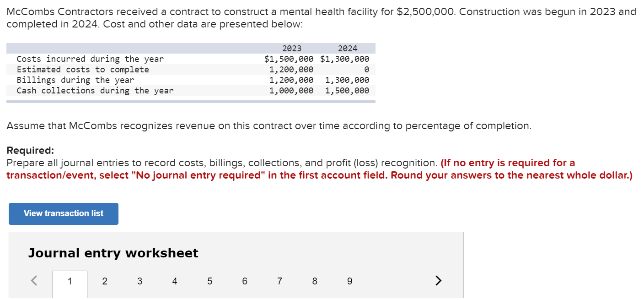Select journal entry page 1

[70, 281]
